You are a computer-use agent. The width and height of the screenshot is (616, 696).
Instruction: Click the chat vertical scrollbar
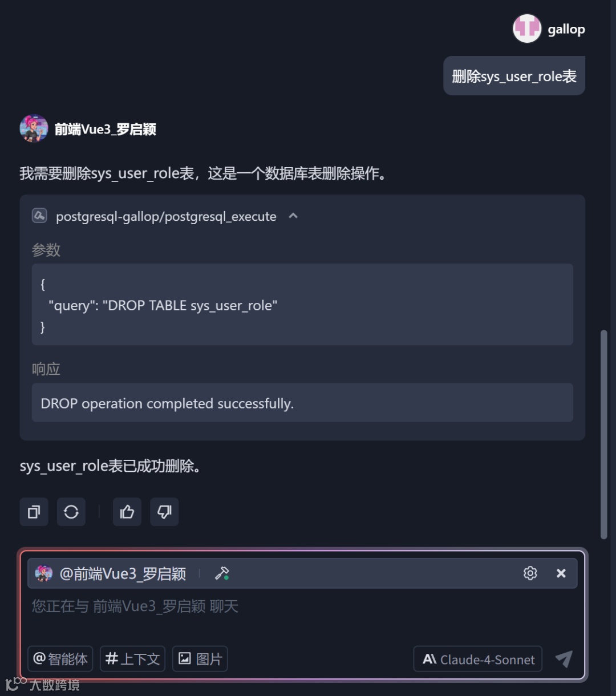(x=604, y=434)
